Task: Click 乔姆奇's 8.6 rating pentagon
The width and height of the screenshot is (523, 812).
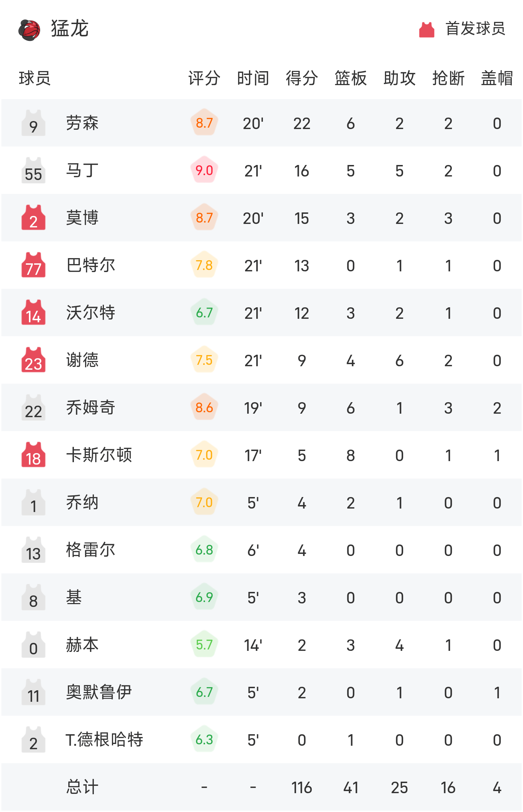Action: tap(204, 407)
